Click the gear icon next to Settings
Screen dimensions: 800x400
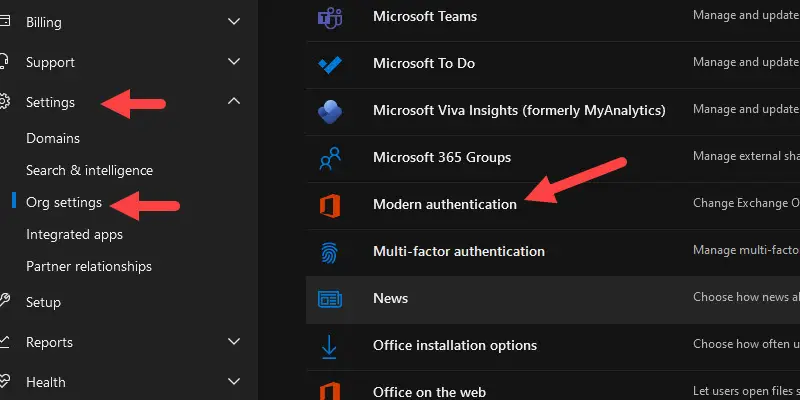click(4, 102)
